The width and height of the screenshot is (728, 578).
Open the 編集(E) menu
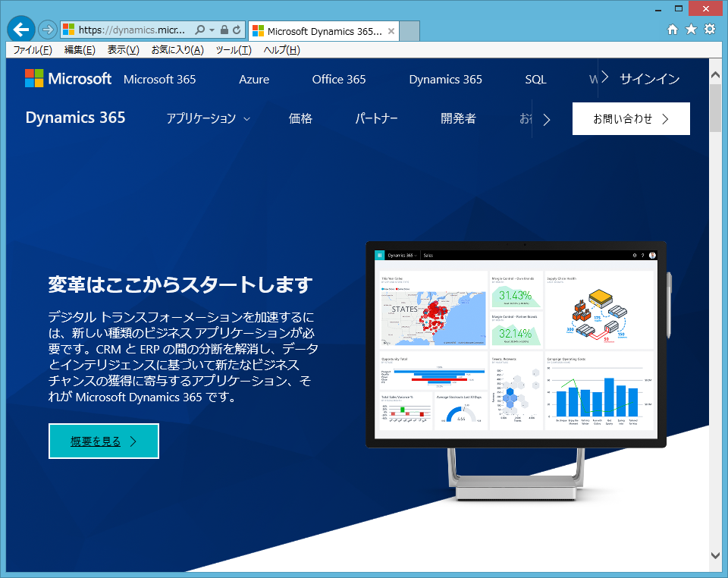coord(80,49)
